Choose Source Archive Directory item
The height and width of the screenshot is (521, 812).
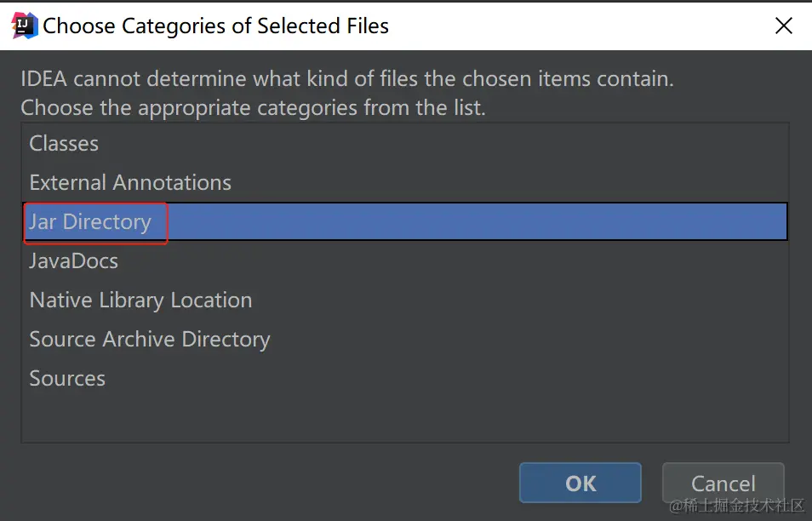[x=150, y=340]
